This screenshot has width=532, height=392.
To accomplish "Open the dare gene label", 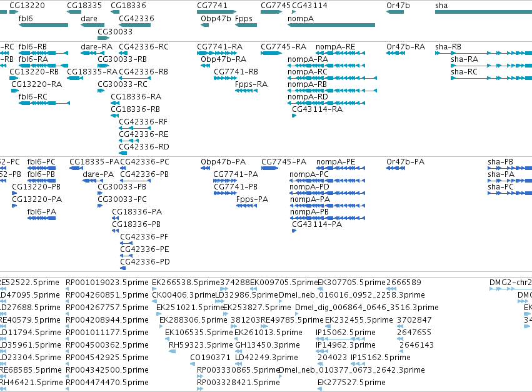I will (89, 19).
